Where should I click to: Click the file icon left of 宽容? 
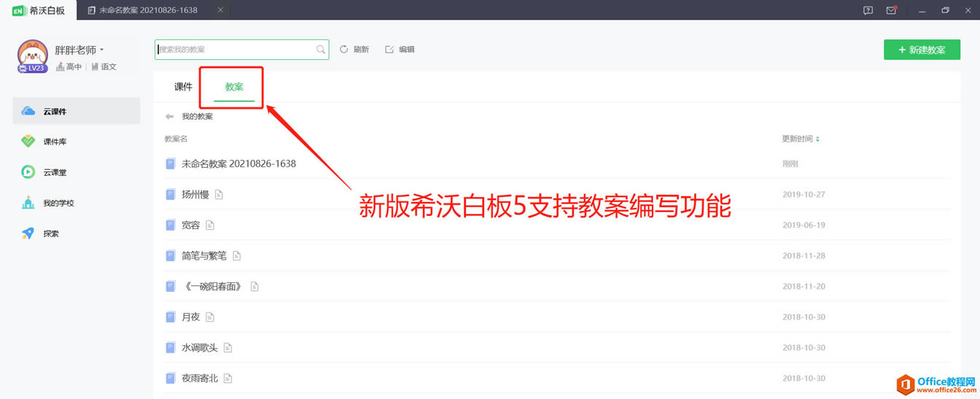tap(170, 225)
